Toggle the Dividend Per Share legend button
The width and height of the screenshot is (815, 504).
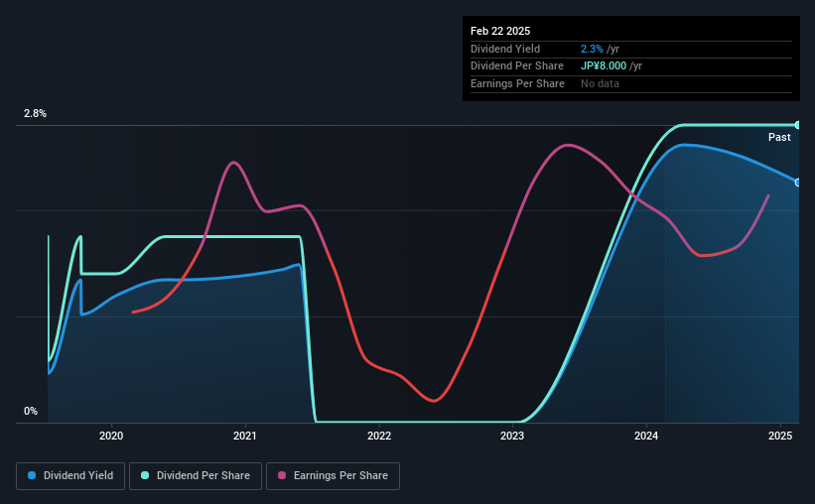(196, 476)
